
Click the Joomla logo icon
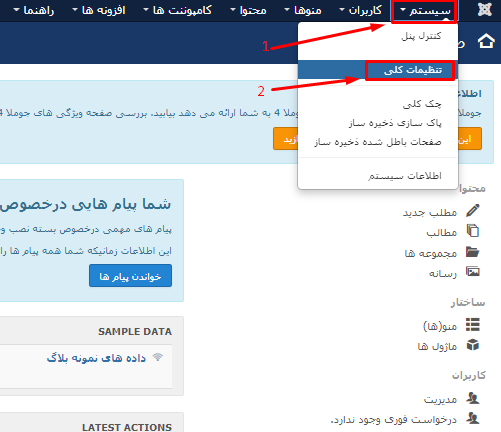click(x=484, y=10)
